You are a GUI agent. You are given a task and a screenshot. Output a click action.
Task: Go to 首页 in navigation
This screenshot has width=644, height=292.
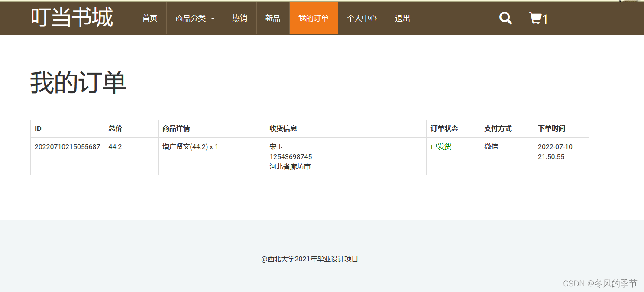(x=150, y=18)
